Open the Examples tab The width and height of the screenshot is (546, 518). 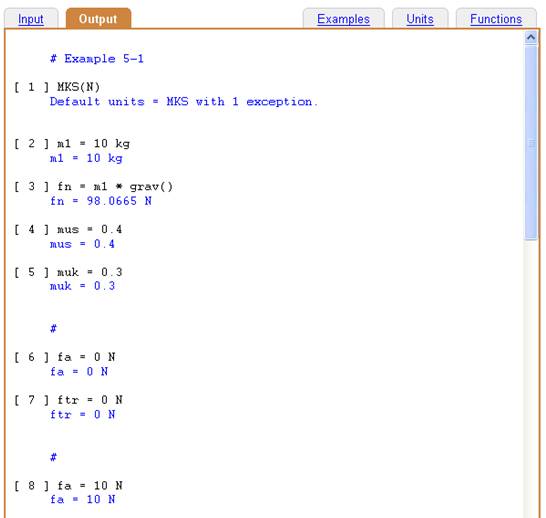tap(343, 19)
